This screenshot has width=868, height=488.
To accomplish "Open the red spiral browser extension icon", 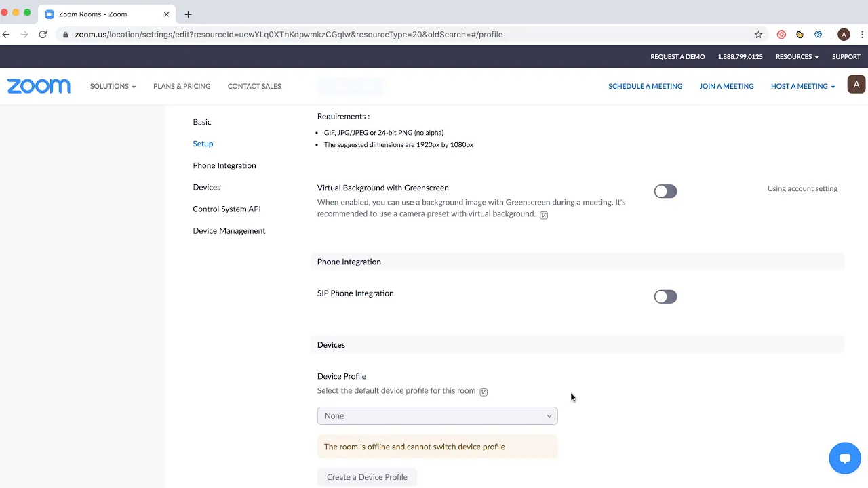I will coord(781,35).
